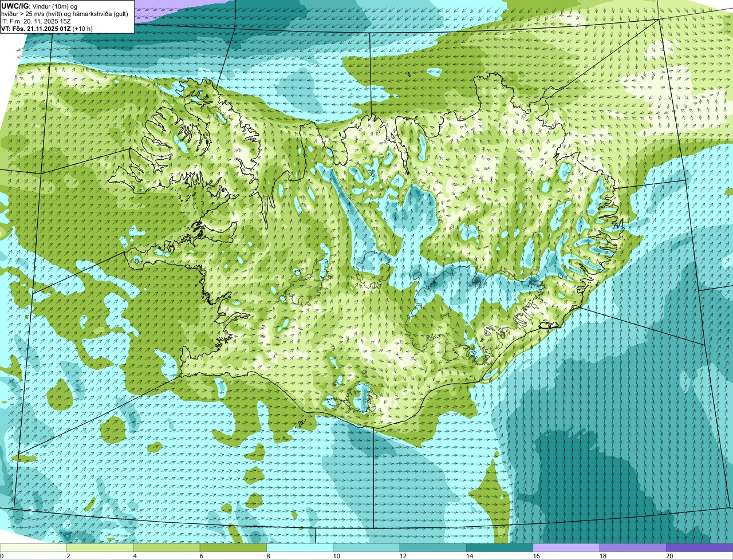This screenshot has height=560, width=733.
Task: Pick the 10–12 m/s light teal legend swatch
Action: coord(366,548)
